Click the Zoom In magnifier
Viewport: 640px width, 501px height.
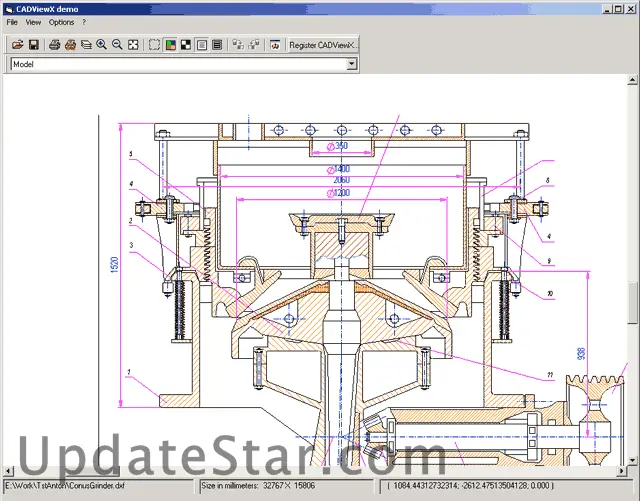(102, 45)
